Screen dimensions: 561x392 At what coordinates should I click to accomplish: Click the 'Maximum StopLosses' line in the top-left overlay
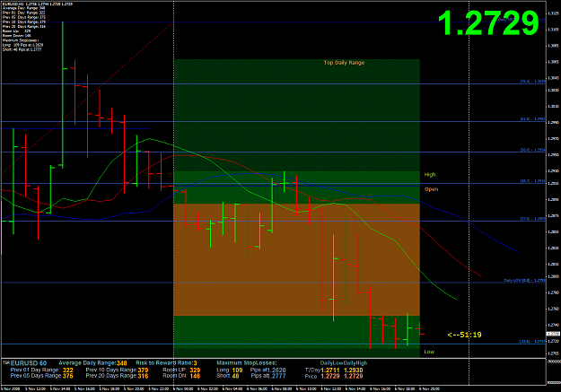pyautogui.click(x=21, y=40)
